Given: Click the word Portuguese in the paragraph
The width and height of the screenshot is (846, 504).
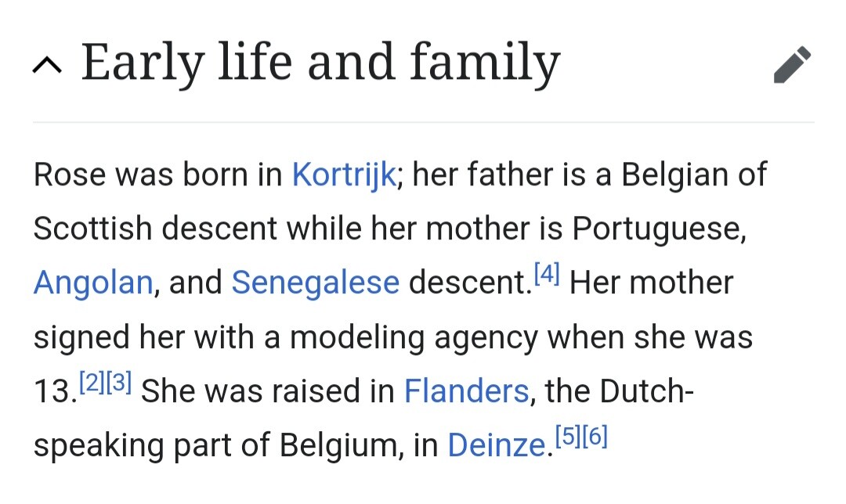Looking at the screenshot, I should (656, 229).
